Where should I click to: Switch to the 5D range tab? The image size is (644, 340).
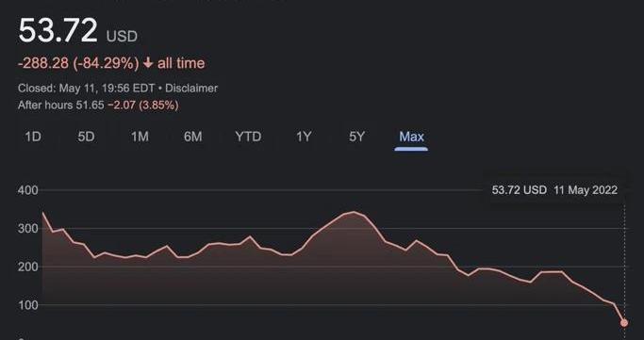click(x=86, y=137)
